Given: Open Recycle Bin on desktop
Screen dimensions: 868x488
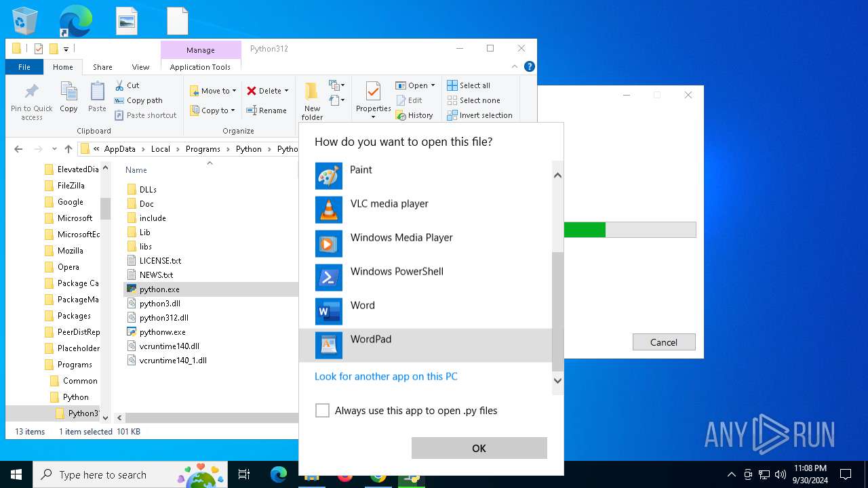Looking at the screenshot, I should tap(25, 21).
